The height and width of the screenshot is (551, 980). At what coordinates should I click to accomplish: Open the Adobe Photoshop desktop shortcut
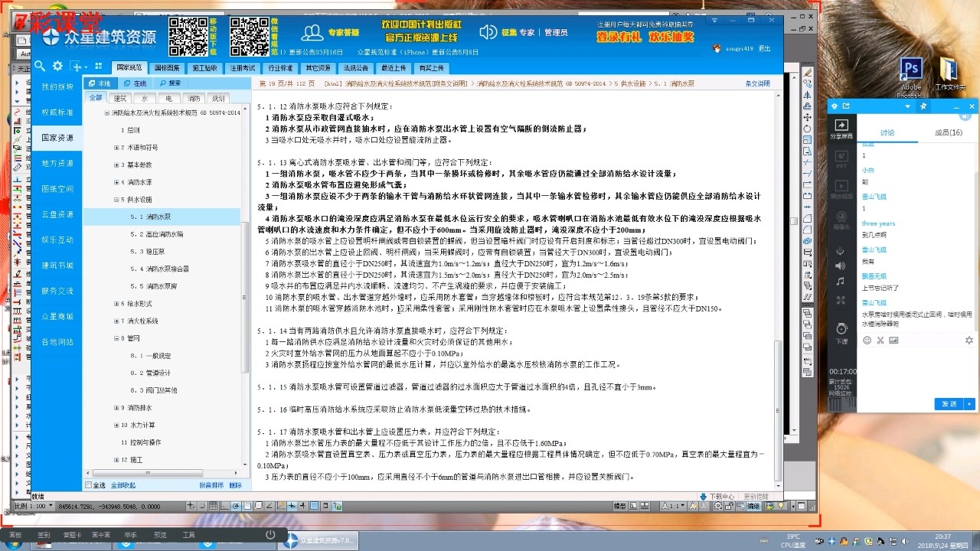click(910, 78)
